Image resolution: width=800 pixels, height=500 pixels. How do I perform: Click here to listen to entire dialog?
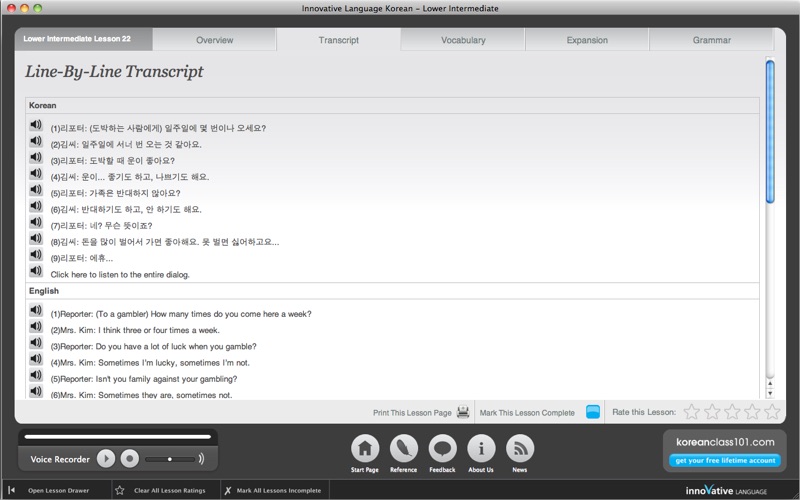tap(120, 274)
